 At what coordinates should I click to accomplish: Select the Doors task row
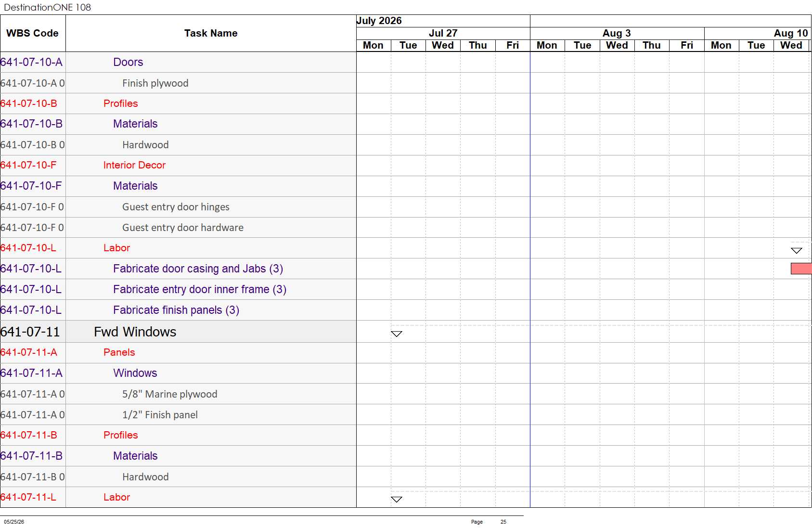(x=128, y=62)
